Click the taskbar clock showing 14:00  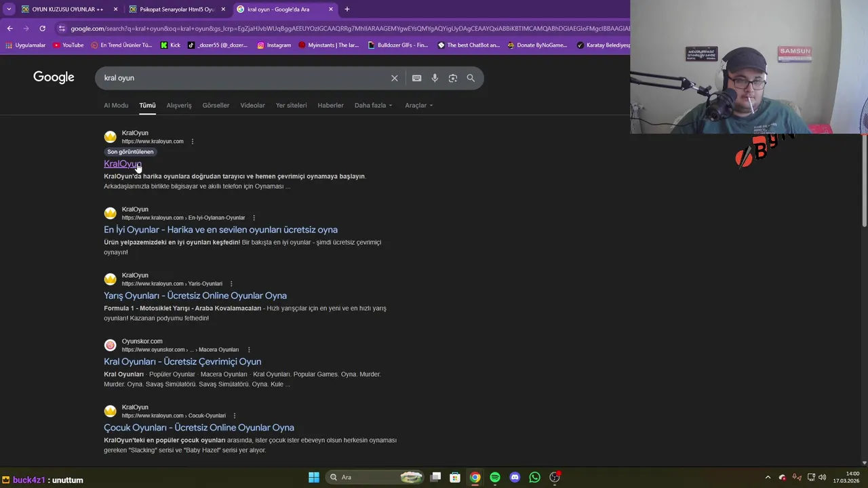pos(846,477)
